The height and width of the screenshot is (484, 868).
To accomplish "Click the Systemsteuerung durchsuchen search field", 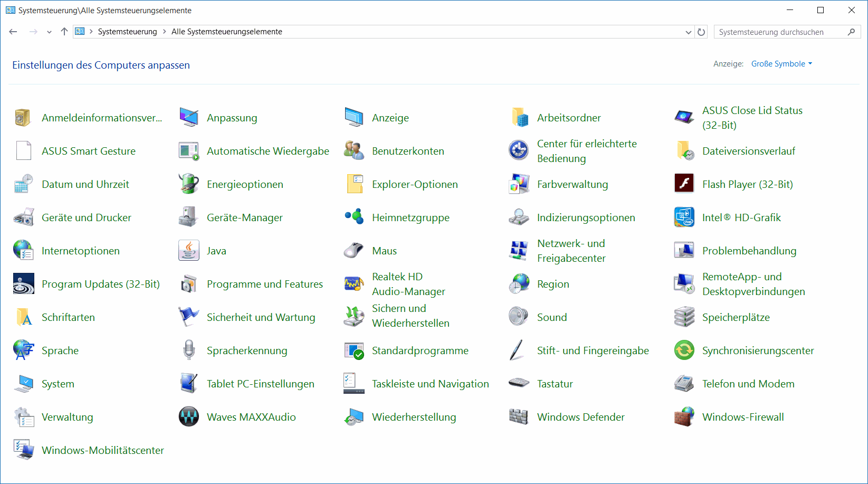I will [x=780, y=32].
